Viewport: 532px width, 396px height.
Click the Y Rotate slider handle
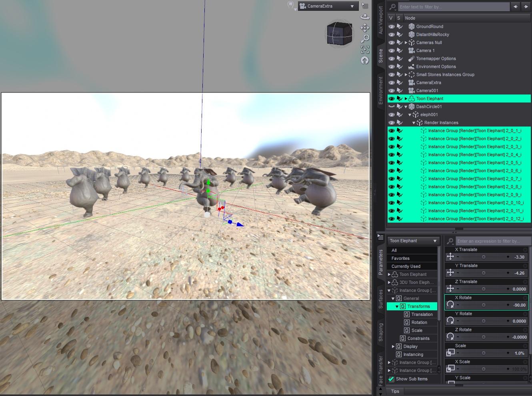pos(483,321)
